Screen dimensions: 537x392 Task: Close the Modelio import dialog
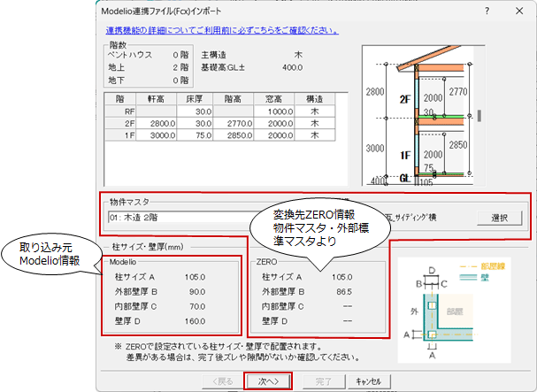coord(519,11)
